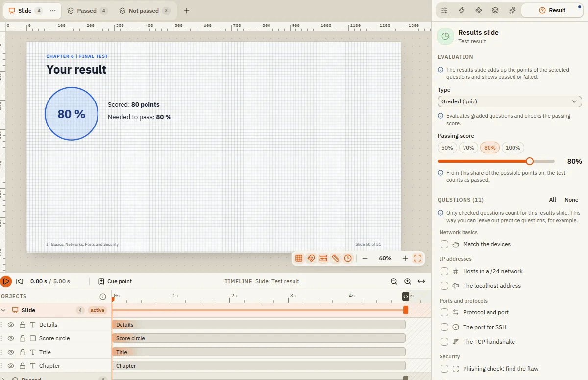The image size is (588, 380).
Task: Check Phishing check: find the flaw question
Action: 444,369
